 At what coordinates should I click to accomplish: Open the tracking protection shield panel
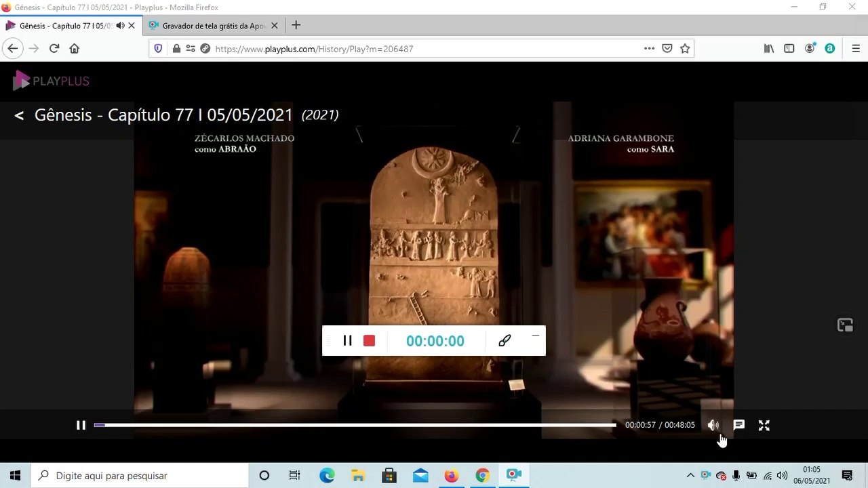tap(159, 49)
